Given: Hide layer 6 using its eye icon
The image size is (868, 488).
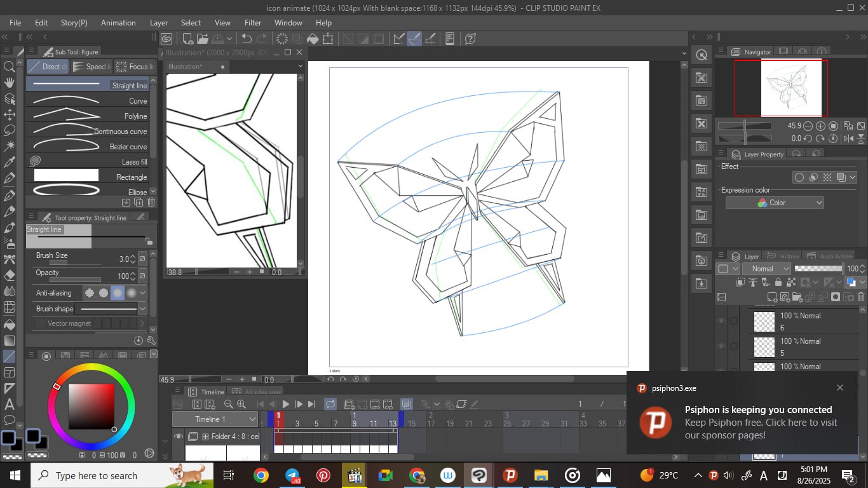Looking at the screenshot, I should coord(721,322).
